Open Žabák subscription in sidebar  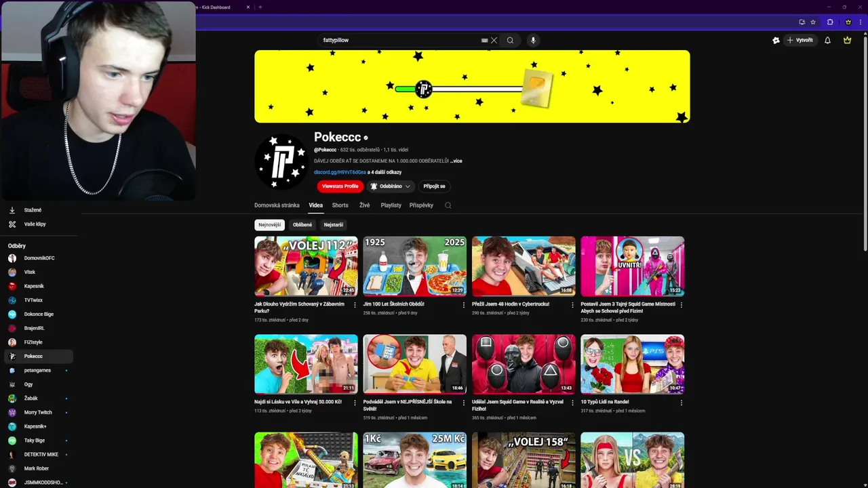click(x=39, y=398)
